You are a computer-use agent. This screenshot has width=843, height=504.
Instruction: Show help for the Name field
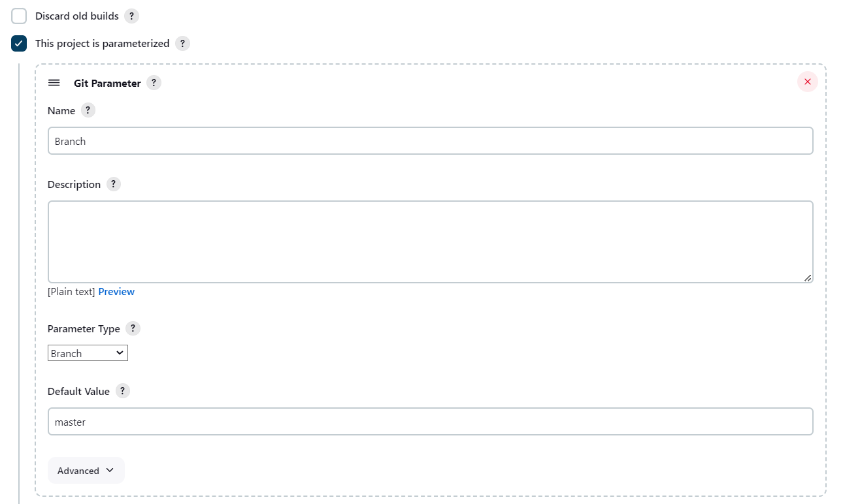[x=88, y=110]
